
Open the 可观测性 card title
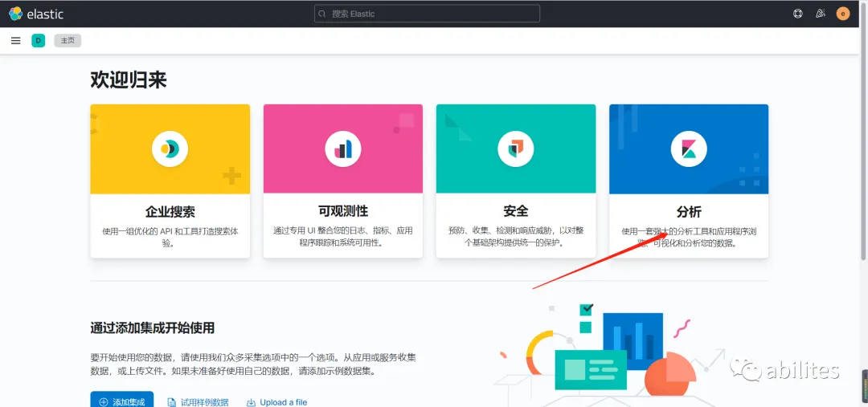(x=343, y=210)
